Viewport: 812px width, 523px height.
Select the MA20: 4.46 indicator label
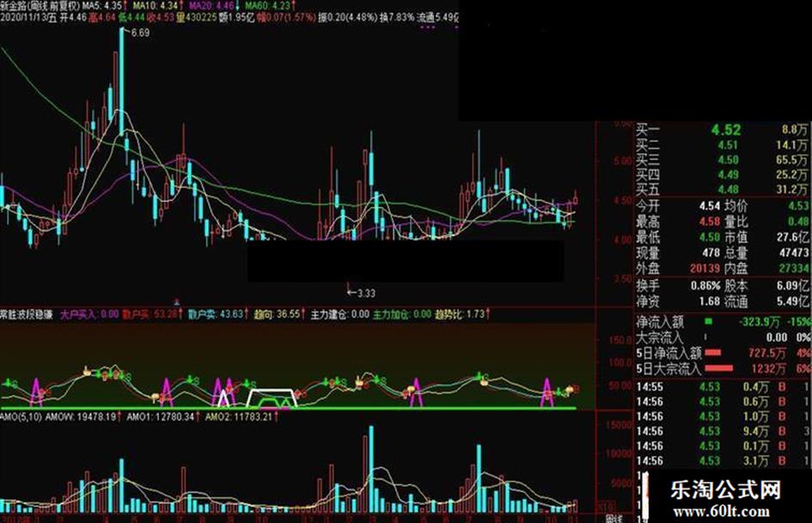pyautogui.click(x=211, y=6)
